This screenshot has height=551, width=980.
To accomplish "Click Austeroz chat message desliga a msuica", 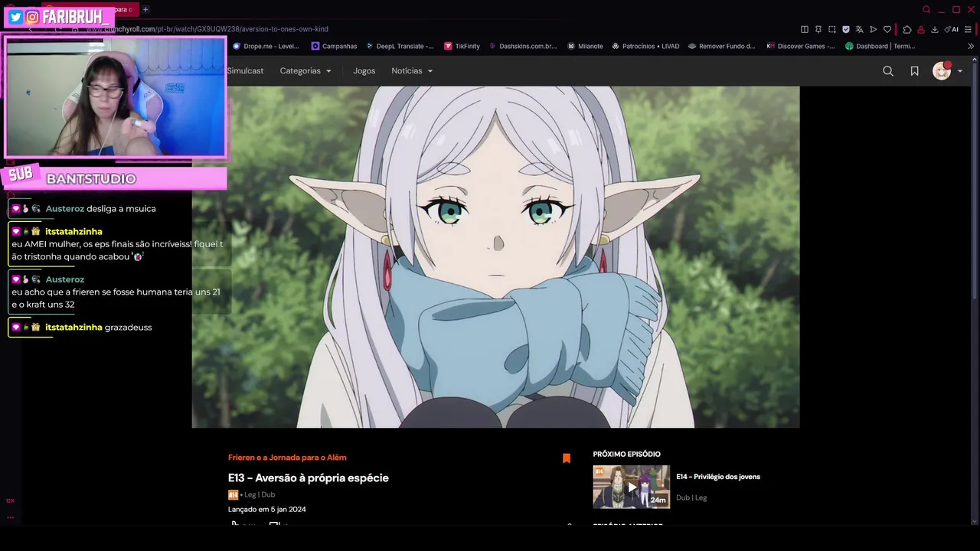I will point(121,209).
